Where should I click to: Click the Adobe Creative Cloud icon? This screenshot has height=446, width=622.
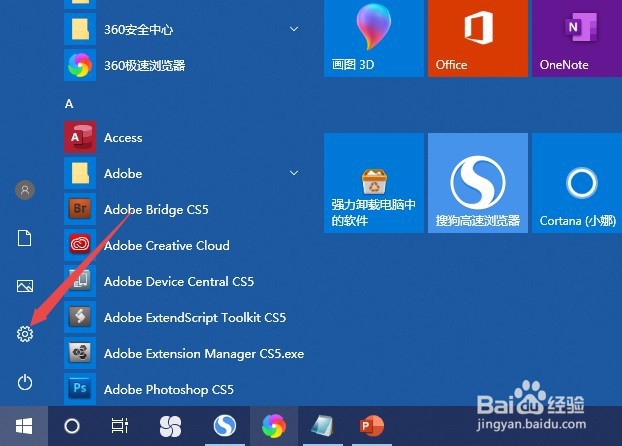[80, 245]
